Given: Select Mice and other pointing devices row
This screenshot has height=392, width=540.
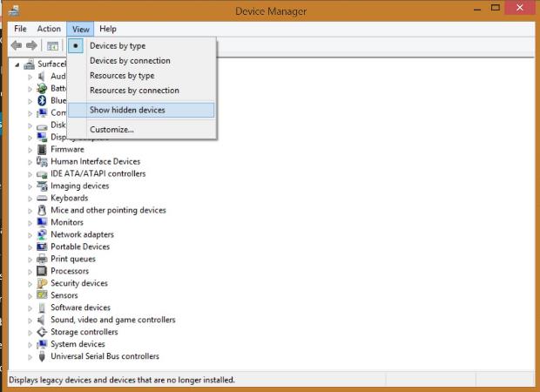Looking at the screenshot, I should [x=108, y=210].
